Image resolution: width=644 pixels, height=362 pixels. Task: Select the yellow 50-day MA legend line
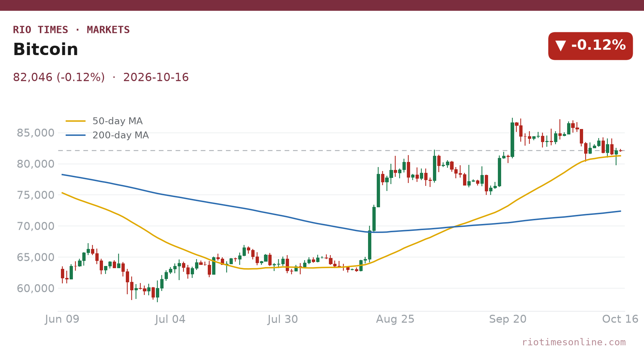pos(76,121)
